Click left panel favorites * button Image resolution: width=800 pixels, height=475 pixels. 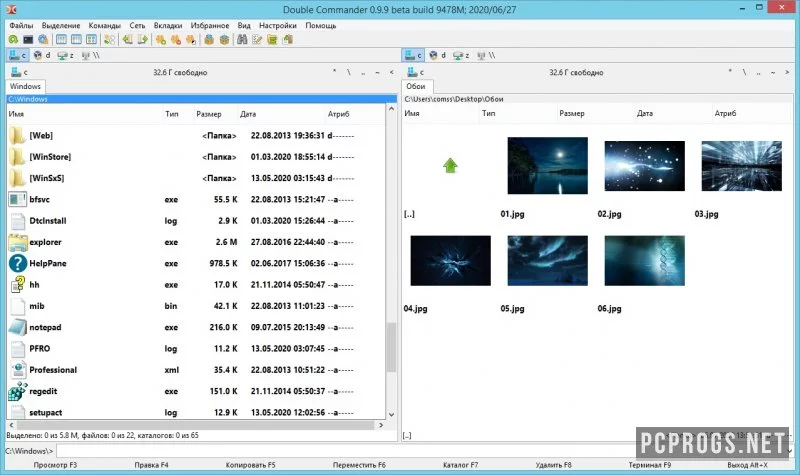335,72
